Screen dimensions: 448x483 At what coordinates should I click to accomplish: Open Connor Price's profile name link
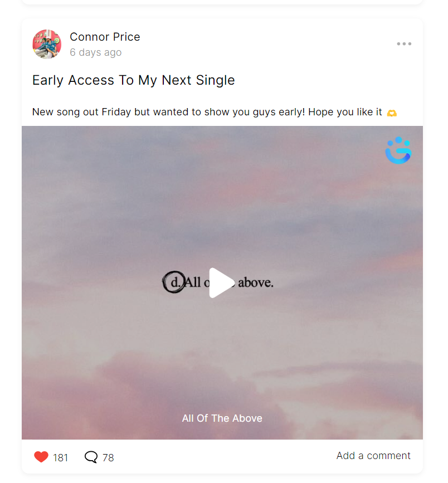(x=105, y=37)
